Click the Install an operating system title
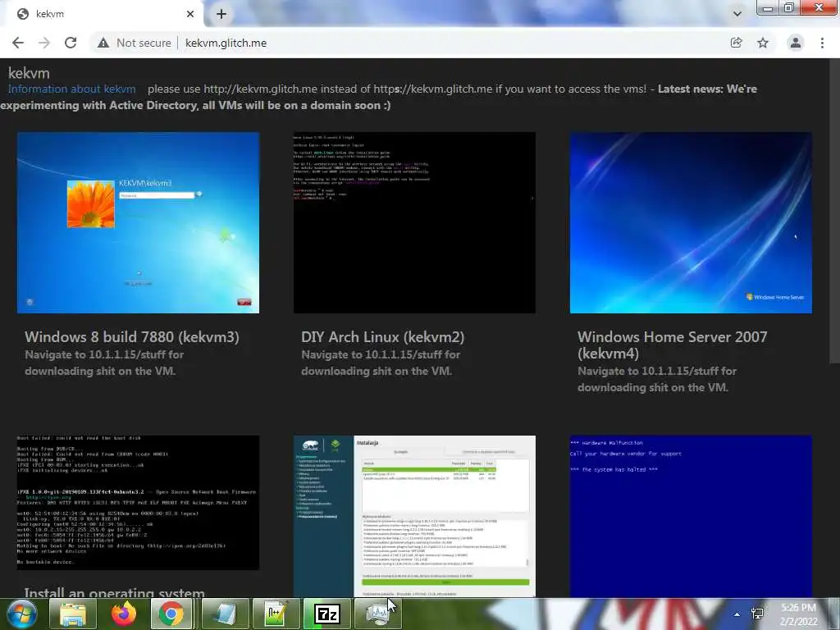 (x=115, y=592)
